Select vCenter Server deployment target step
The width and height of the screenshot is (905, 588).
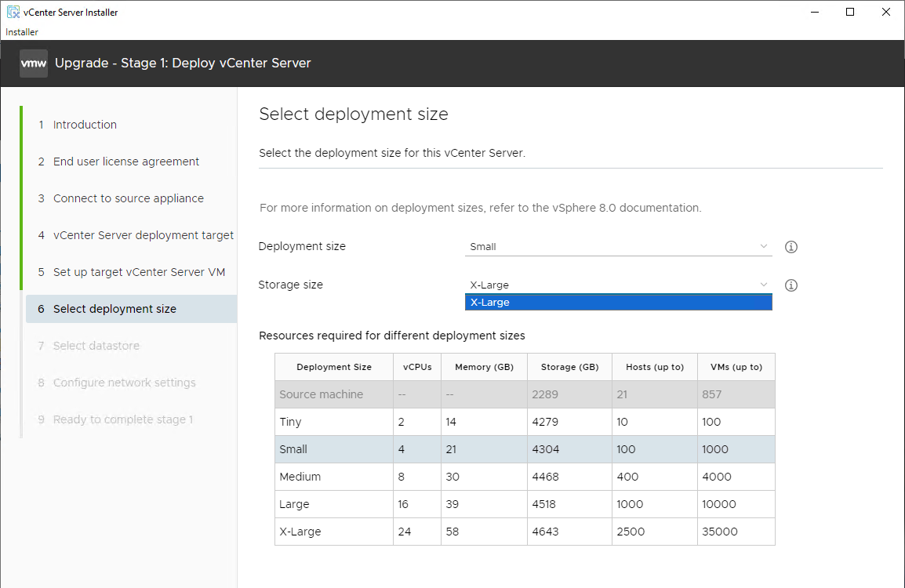(x=143, y=235)
